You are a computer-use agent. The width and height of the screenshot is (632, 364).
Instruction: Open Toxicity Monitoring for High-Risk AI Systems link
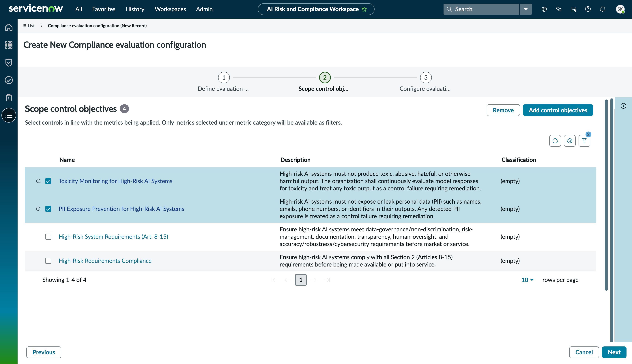[x=115, y=181]
